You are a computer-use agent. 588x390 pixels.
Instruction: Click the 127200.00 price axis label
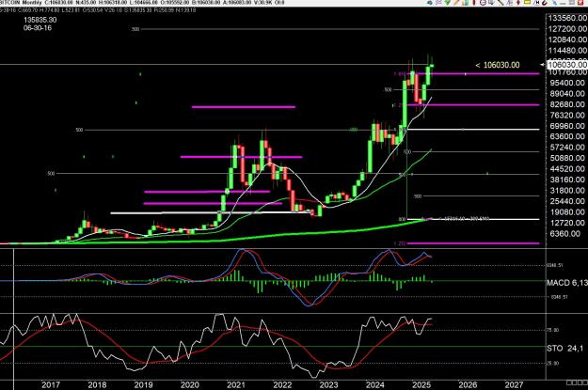(567, 29)
